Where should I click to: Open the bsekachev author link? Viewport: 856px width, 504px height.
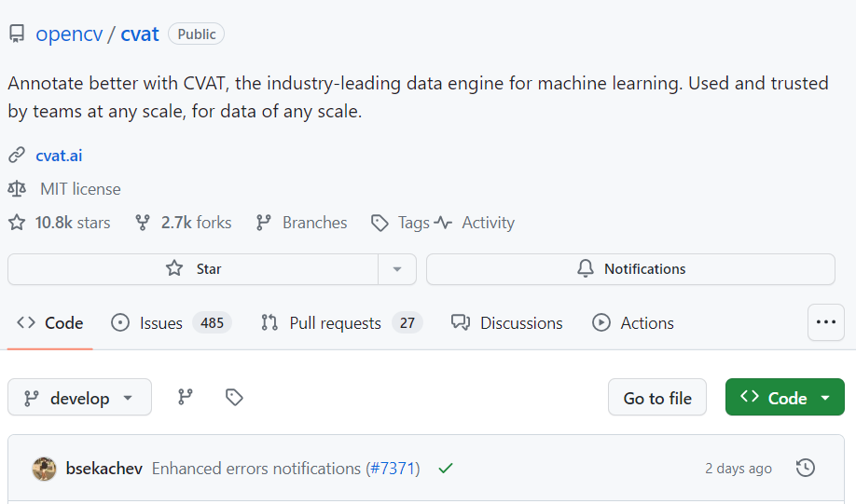coord(104,469)
